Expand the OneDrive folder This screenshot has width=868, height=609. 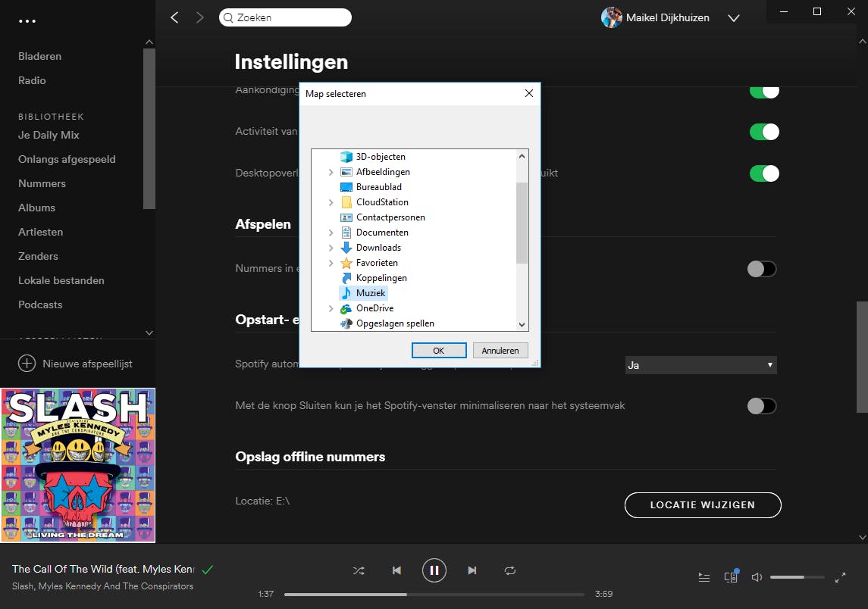pyautogui.click(x=331, y=308)
